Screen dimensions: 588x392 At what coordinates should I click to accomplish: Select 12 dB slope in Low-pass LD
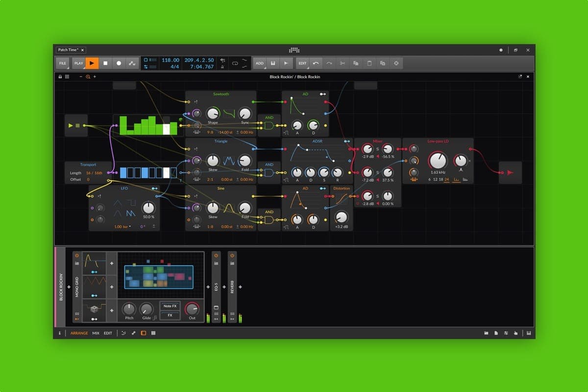pos(435,179)
